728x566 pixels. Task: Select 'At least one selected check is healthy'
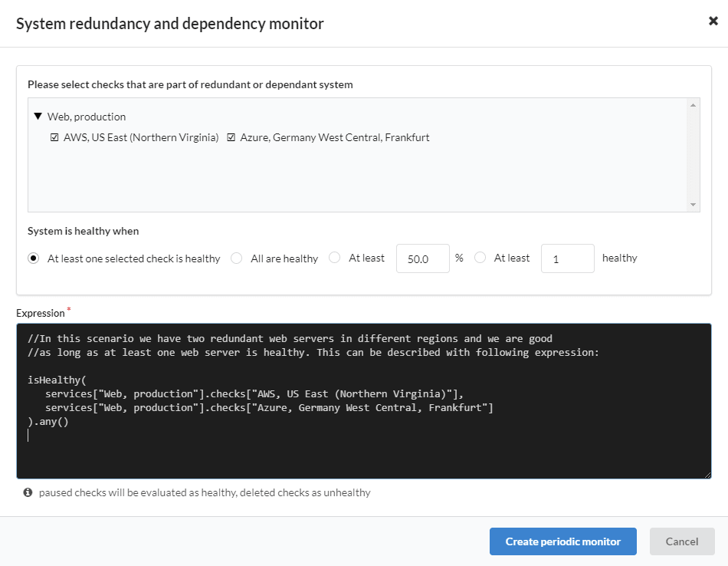click(34, 258)
